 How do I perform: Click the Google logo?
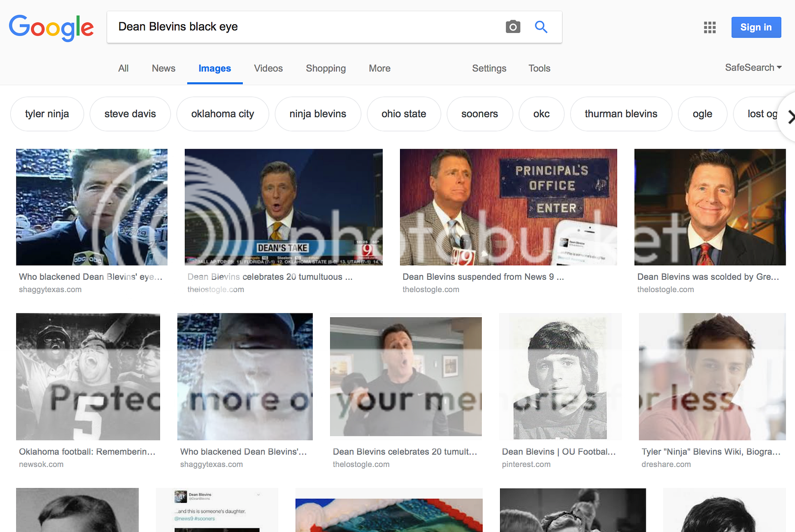click(x=51, y=27)
